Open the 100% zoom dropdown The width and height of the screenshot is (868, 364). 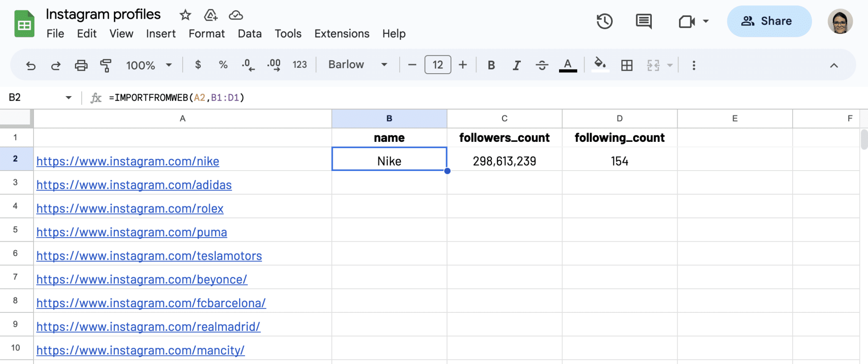pos(149,65)
